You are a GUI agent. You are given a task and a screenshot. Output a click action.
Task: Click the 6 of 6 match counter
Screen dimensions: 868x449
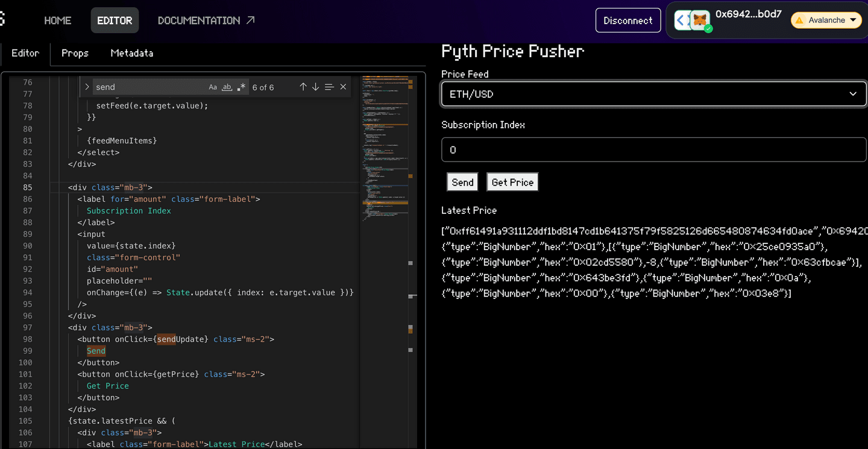pyautogui.click(x=263, y=87)
